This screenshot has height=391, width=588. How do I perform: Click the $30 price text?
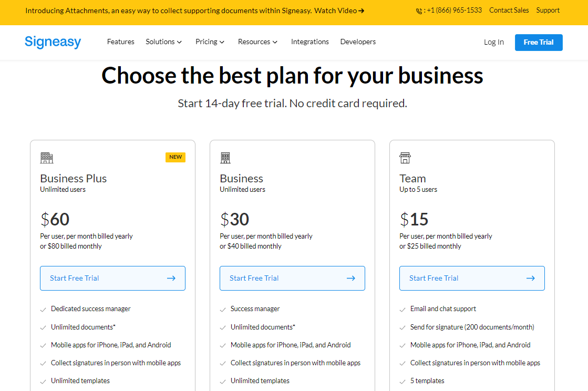pos(234,219)
